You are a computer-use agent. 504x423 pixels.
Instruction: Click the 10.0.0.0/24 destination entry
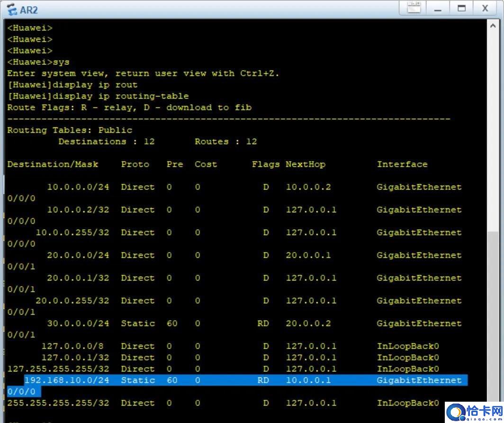coord(78,187)
